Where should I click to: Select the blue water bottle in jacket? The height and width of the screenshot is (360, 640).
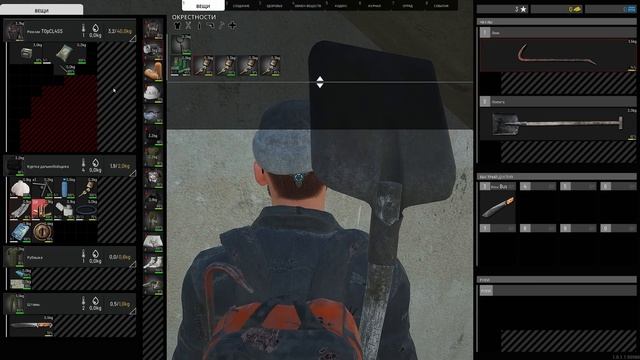click(64, 188)
